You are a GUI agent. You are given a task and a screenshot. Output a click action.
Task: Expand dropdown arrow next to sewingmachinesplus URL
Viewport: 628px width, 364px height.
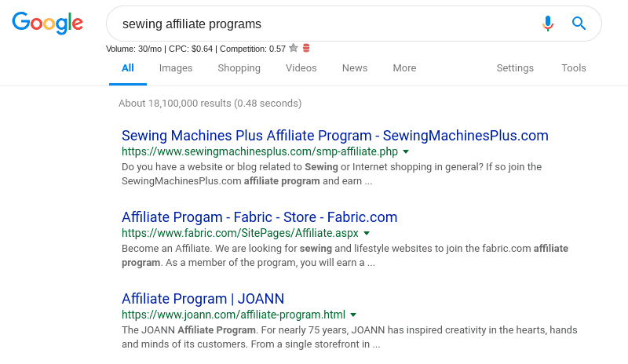pyautogui.click(x=406, y=151)
